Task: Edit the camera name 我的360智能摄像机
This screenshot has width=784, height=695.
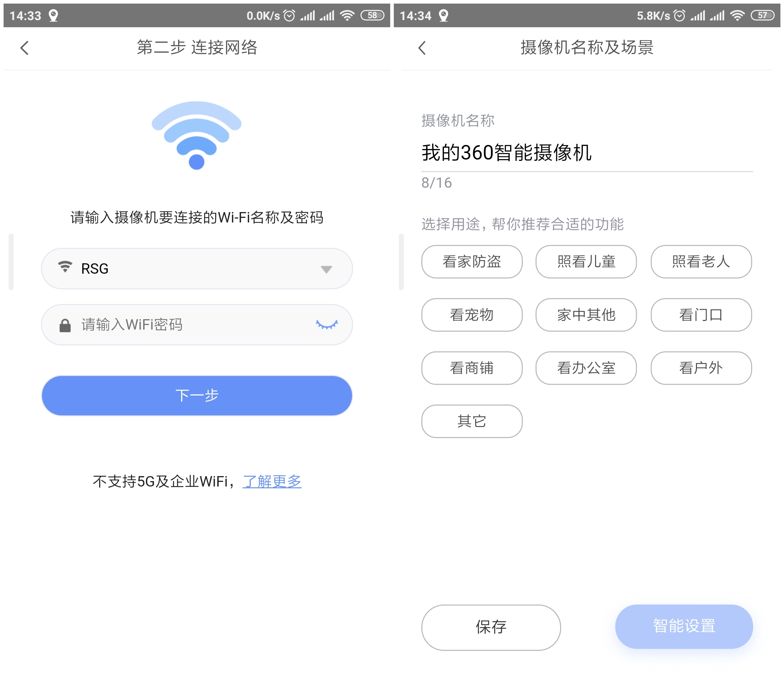Action: [587, 153]
